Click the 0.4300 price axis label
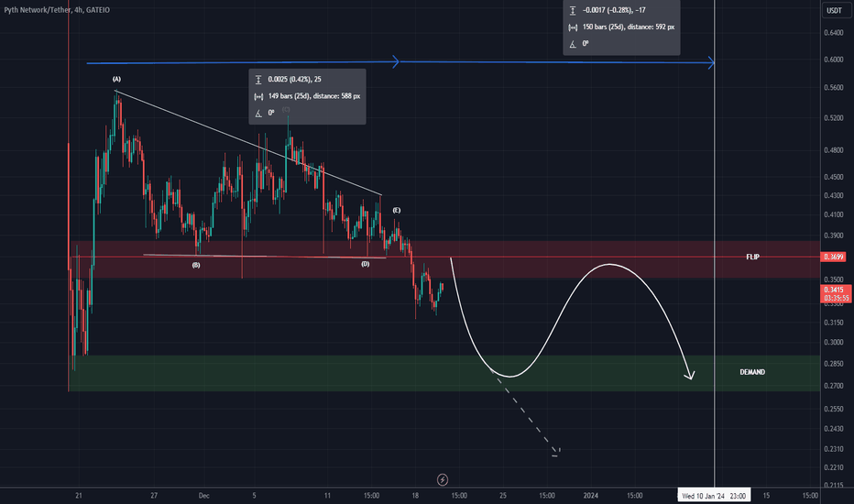This screenshot has width=854, height=504. point(833,195)
